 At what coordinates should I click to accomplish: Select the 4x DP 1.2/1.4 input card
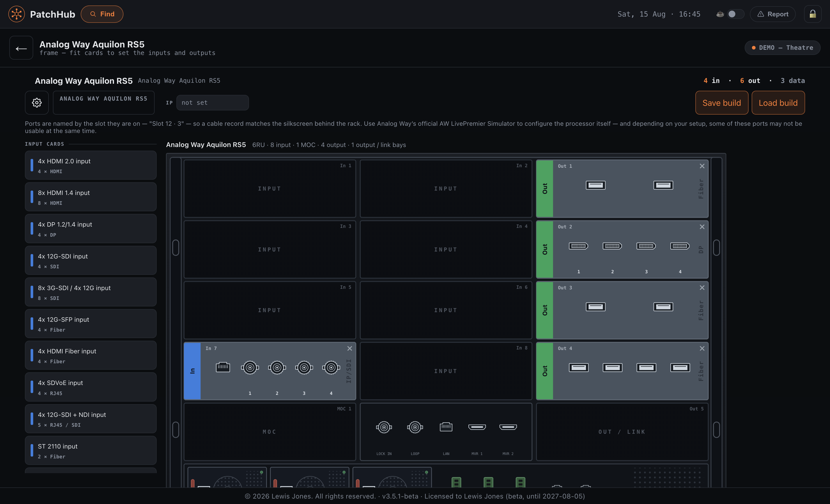(91, 229)
